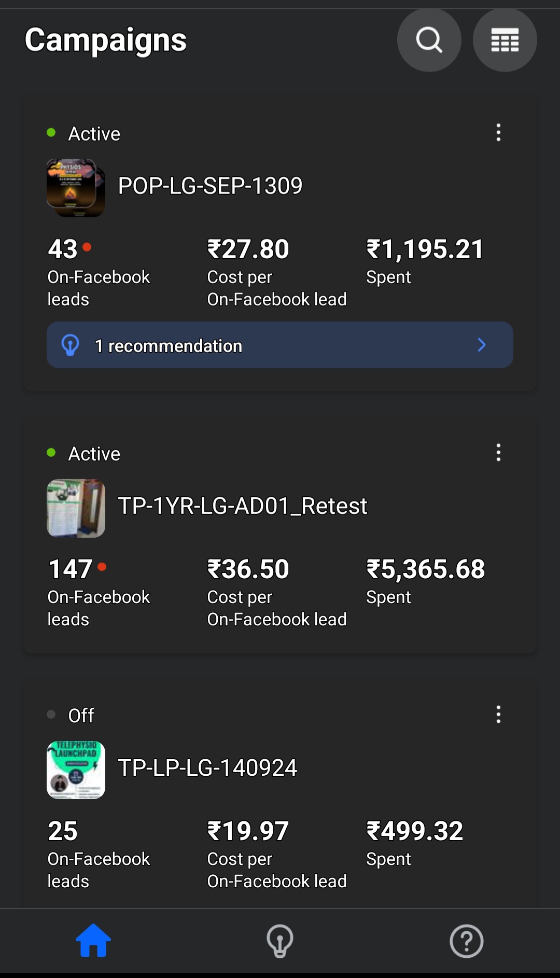Tap the lightbulb icon in recommendation banner

tap(71, 345)
